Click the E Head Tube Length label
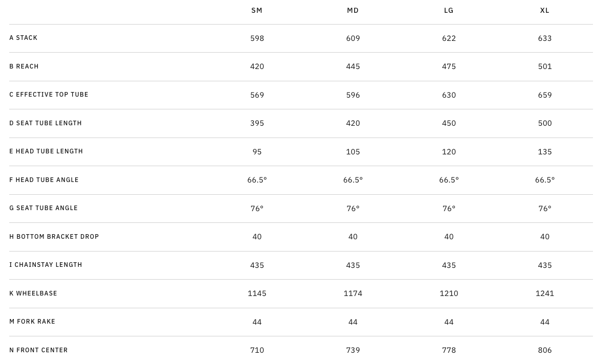 pos(46,151)
